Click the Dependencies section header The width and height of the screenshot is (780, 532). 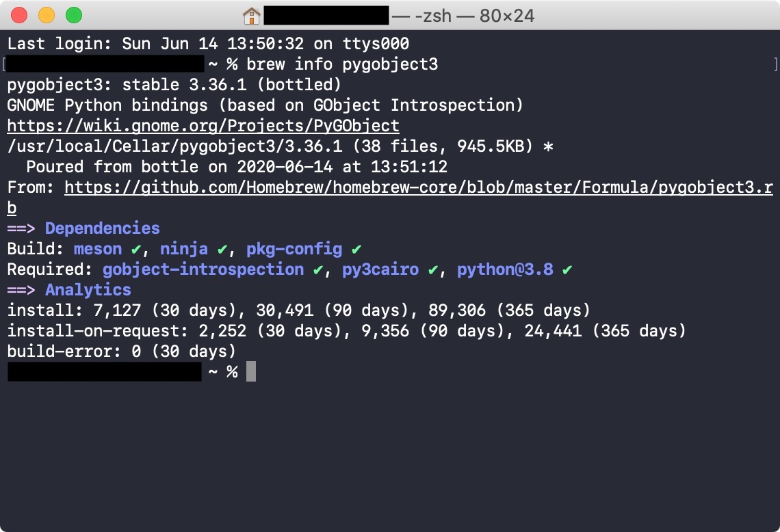[102, 228]
